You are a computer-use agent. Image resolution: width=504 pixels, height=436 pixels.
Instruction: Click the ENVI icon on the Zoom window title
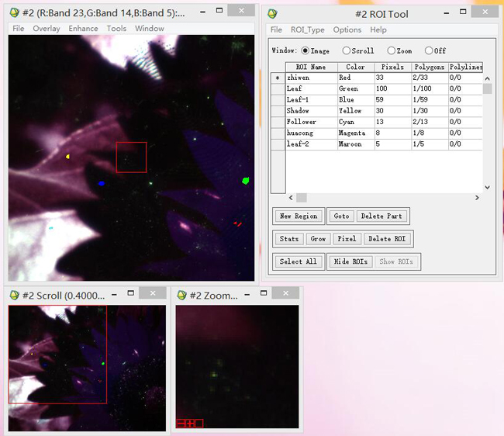pyautogui.click(x=183, y=295)
